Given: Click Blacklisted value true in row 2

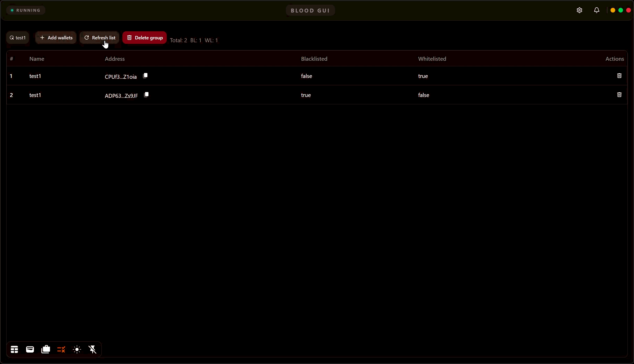Looking at the screenshot, I should tap(306, 95).
